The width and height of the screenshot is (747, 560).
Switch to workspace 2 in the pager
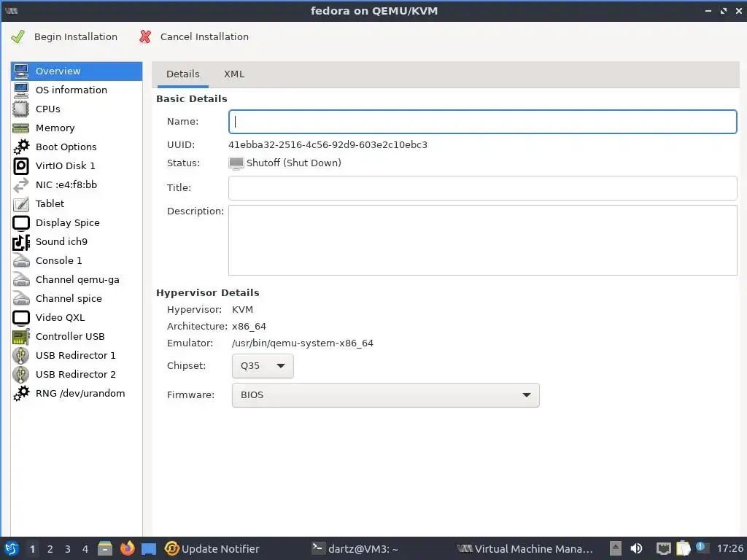coord(50,549)
